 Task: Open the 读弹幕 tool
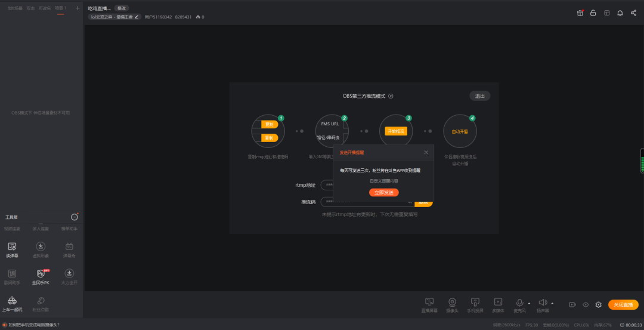click(13, 250)
